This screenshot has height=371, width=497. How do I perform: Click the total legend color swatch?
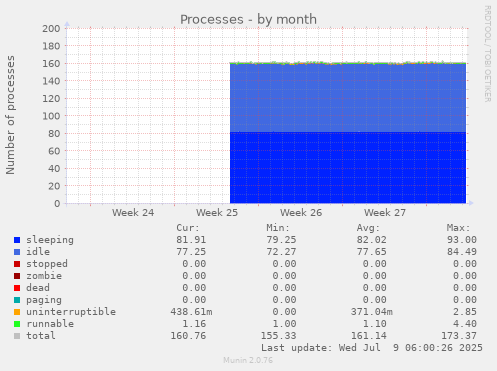(x=17, y=336)
